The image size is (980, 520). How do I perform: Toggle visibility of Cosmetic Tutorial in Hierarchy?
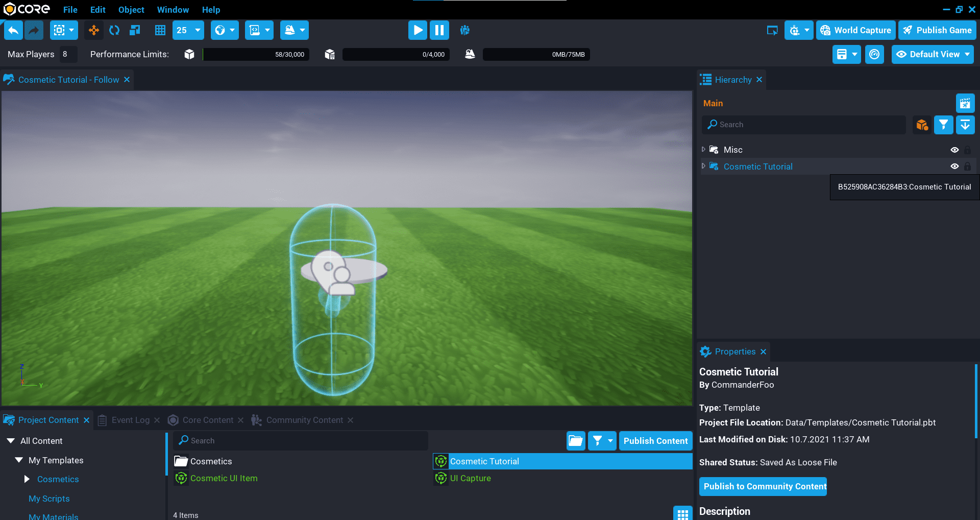coord(954,167)
